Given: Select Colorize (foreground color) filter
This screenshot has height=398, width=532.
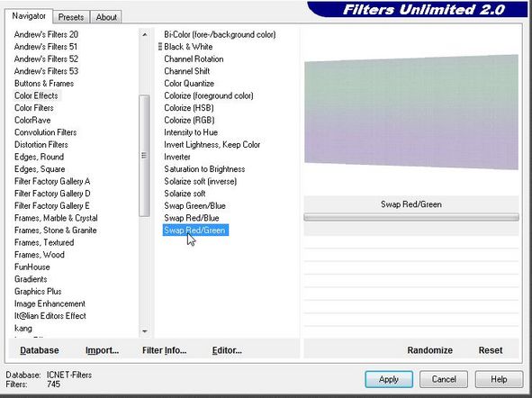Looking at the screenshot, I should click(209, 95).
